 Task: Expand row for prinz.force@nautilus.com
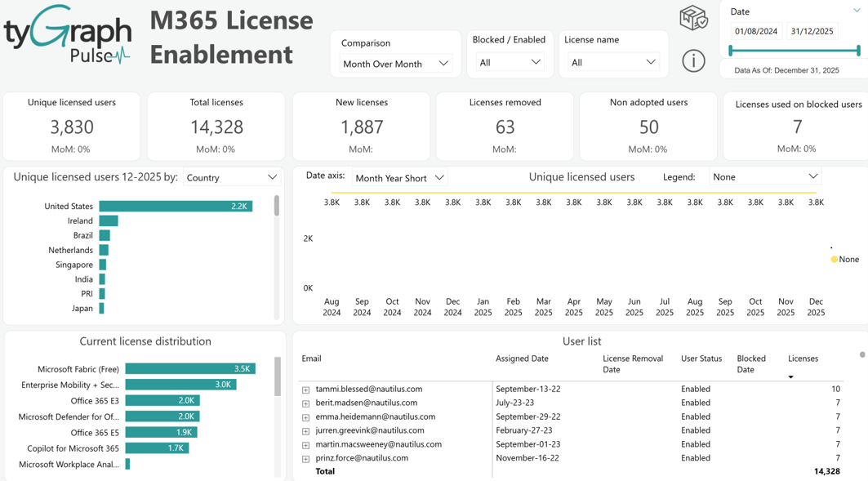point(305,459)
